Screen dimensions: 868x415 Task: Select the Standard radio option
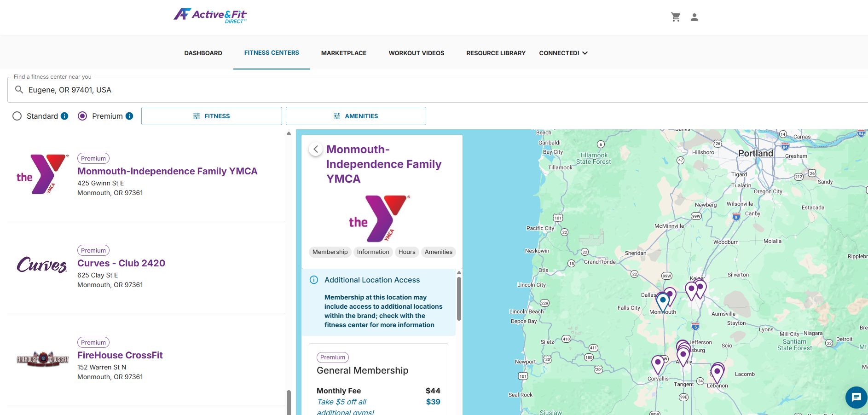click(17, 116)
